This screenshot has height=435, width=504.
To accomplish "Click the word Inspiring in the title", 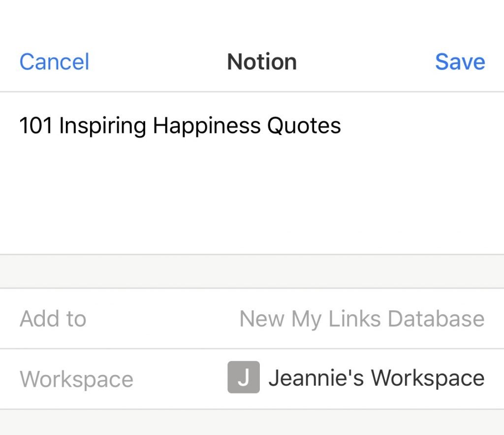I will 102,126.
